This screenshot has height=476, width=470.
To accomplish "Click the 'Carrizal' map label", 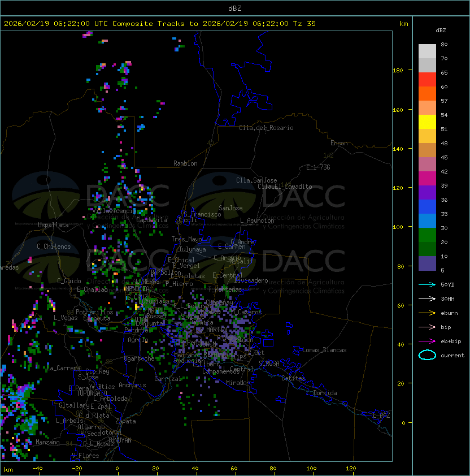I will point(168,379).
